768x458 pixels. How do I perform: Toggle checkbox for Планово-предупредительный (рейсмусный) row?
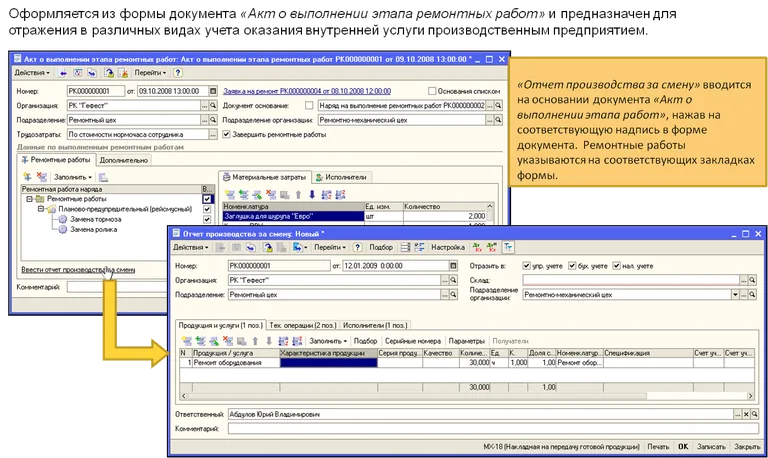207,209
